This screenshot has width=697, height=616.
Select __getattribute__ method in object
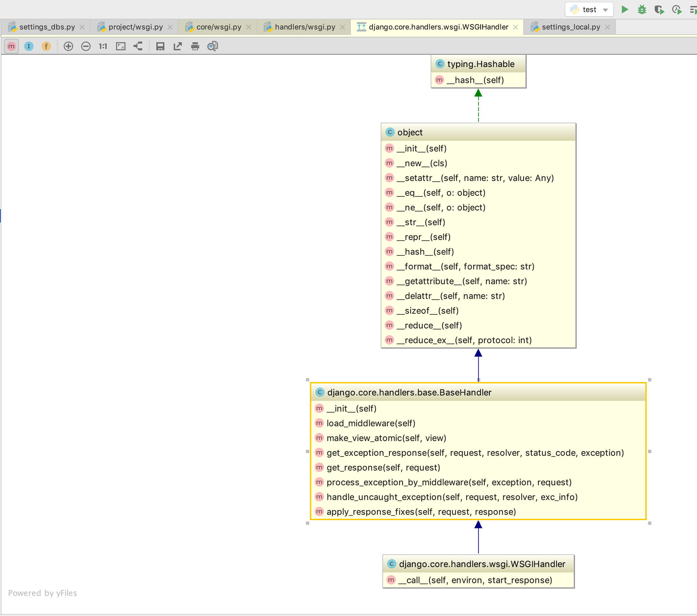point(478,281)
